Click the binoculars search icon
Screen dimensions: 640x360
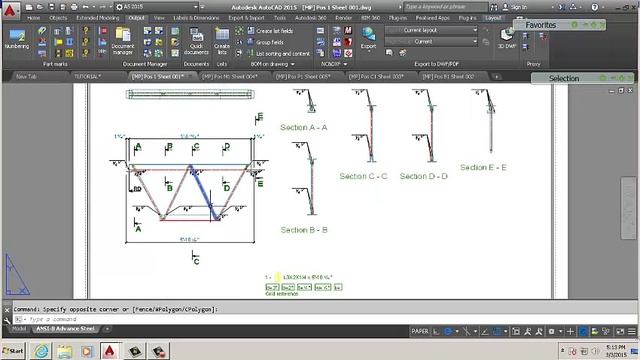[494, 7]
